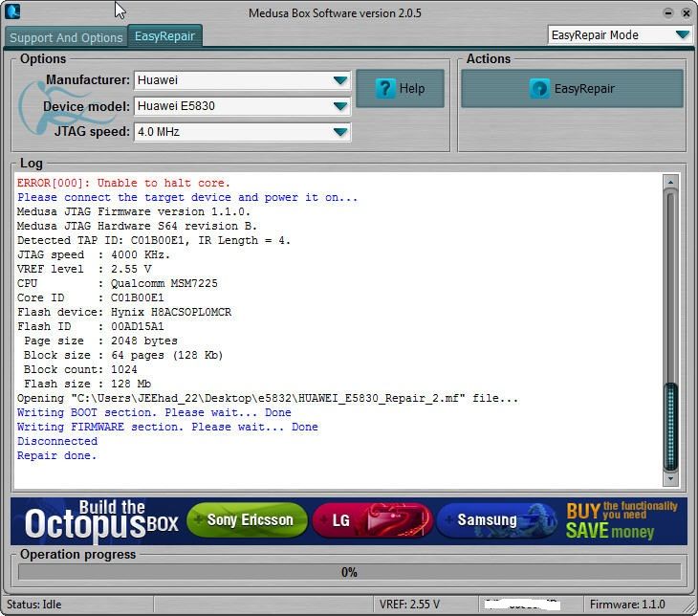Viewport: 698px width, 616px height.
Task: Click 'Writing BOOT section' log line
Action: point(154,412)
